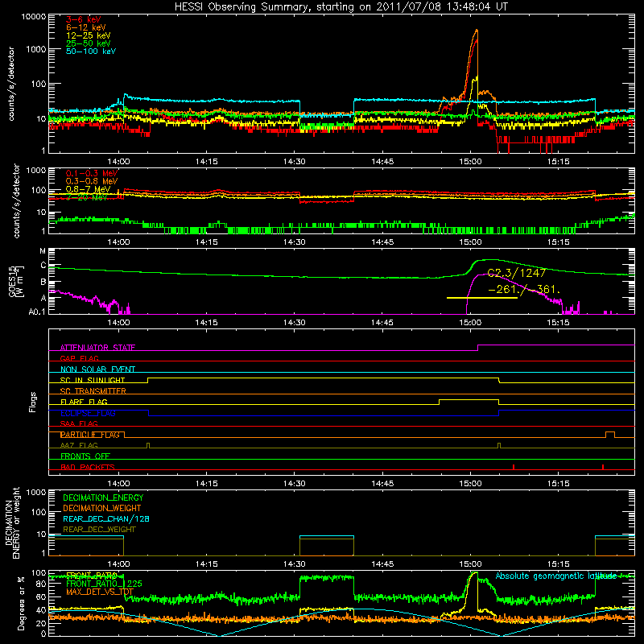Screen dimensions: 644x644
Task: Click the C2.3/1247 flare annotation
Action: coord(517,273)
